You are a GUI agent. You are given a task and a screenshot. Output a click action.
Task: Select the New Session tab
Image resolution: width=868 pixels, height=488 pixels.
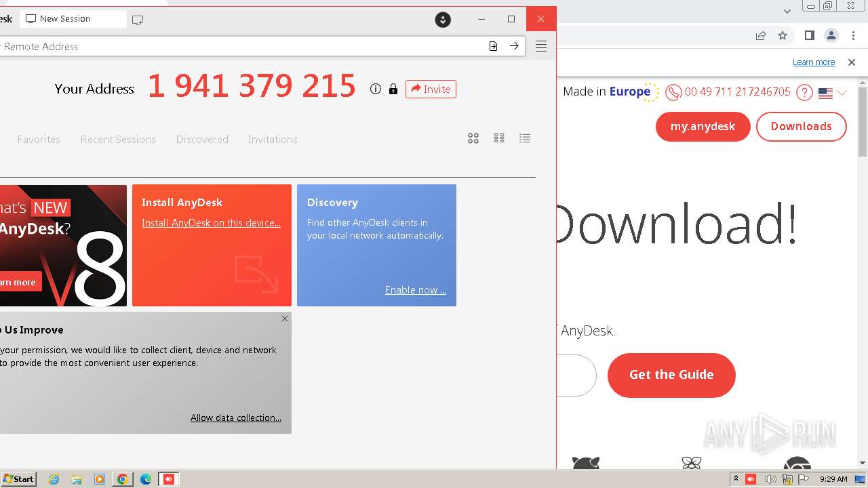click(x=73, y=19)
